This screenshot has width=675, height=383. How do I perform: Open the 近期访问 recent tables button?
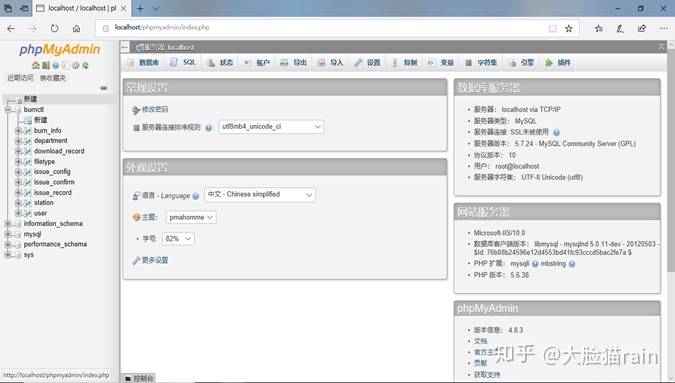[20, 78]
